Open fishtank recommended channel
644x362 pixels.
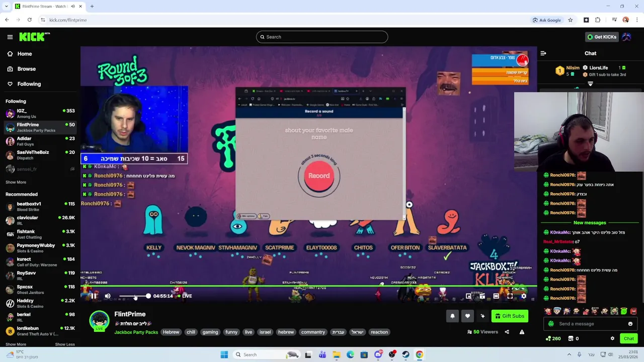pyautogui.click(x=40, y=234)
